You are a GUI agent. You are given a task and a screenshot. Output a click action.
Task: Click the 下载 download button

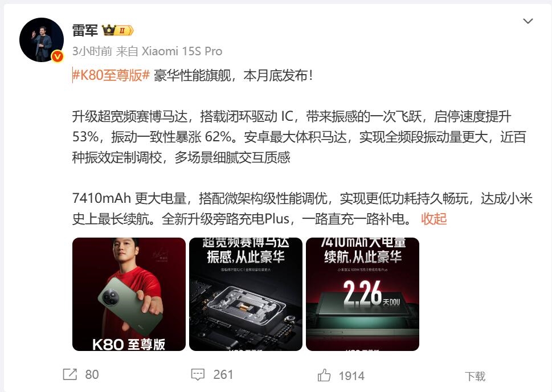click(475, 376)
